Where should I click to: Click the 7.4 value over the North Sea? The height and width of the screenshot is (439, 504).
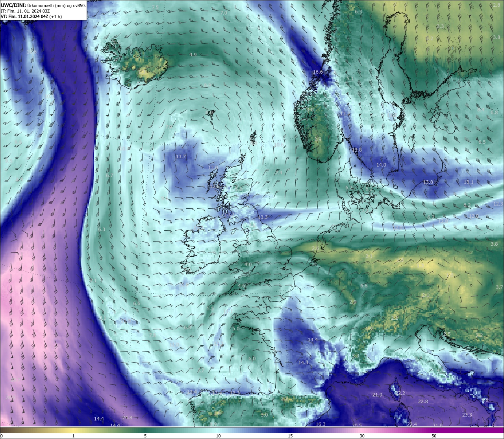279,173
